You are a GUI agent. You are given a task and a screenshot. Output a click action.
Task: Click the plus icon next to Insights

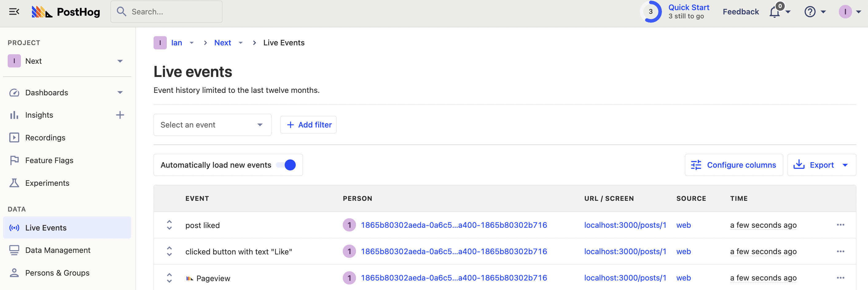pos(120,115)
